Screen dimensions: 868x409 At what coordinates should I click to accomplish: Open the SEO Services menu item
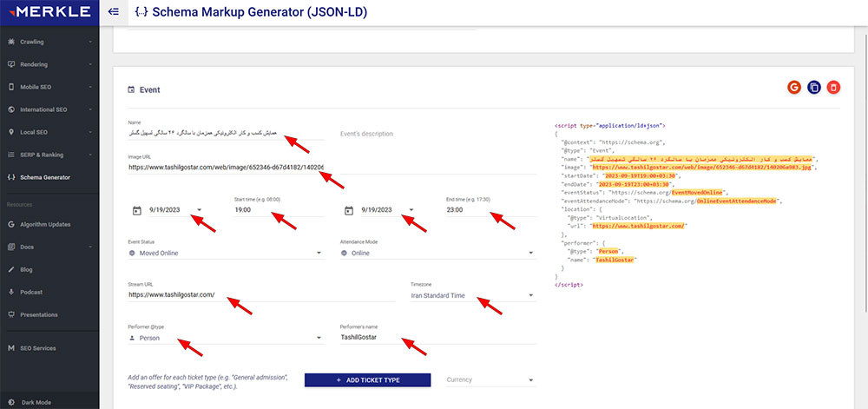click(49, 349)
